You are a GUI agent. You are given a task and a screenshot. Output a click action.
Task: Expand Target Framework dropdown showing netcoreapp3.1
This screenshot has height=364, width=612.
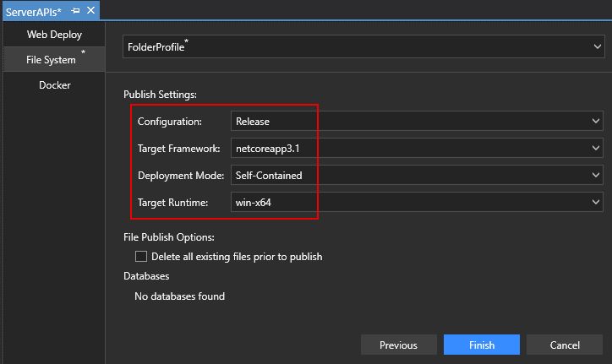coord(417,148)
